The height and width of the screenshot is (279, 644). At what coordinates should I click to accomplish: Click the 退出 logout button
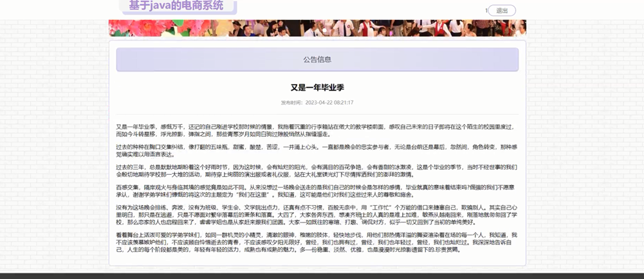pos(502,10)
